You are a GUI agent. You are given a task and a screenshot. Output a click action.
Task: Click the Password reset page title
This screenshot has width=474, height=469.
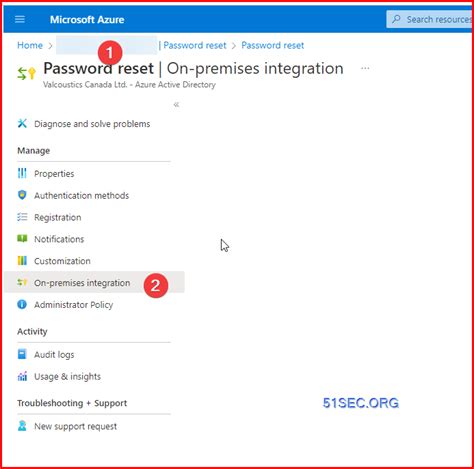193,69
